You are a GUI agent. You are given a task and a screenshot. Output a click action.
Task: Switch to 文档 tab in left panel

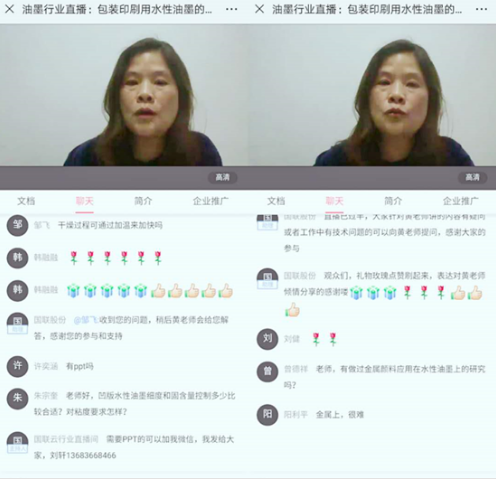coord(26,201)
